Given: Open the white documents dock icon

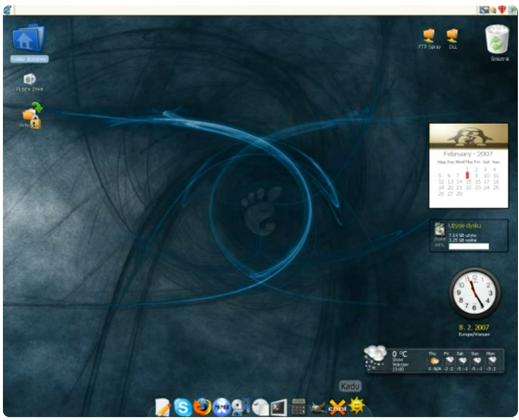Looking at the screenshot, I should click(x=260, y=407).
